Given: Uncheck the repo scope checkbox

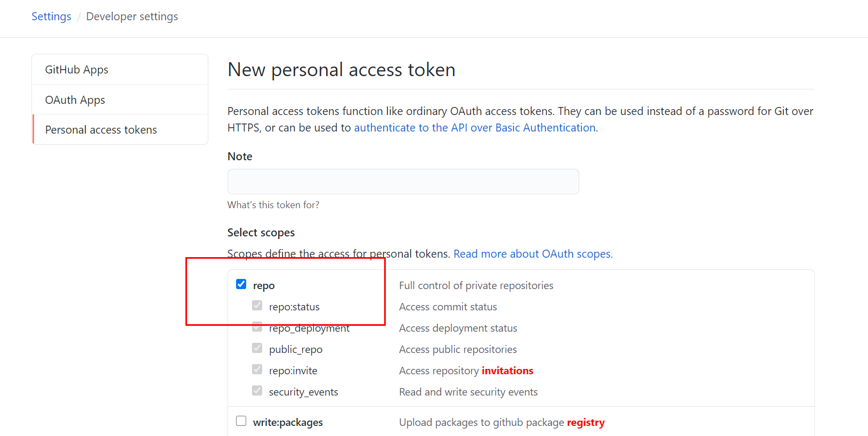Looking at the screenshot, I should [x=241, y=284].
